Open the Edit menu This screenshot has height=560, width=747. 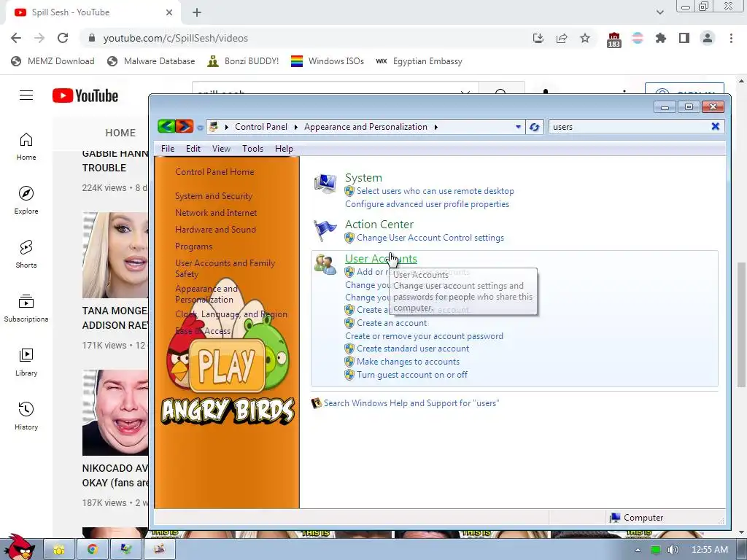pos(193,149)
